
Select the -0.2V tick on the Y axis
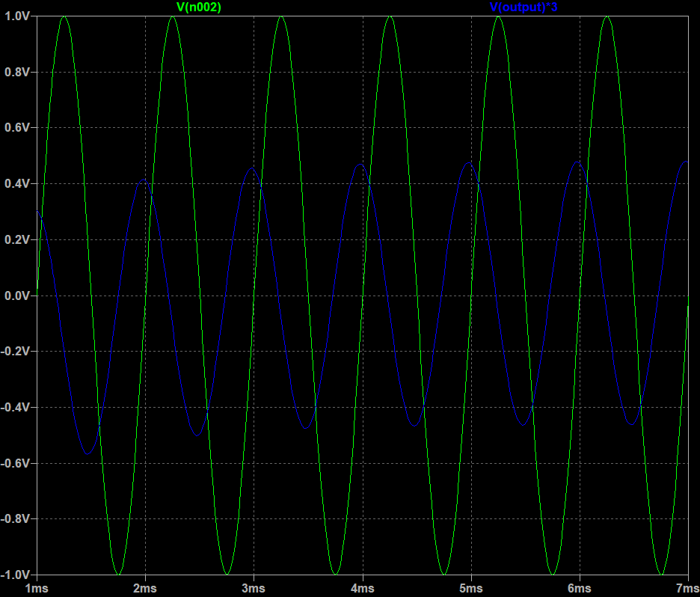click(x=15, y=352)
